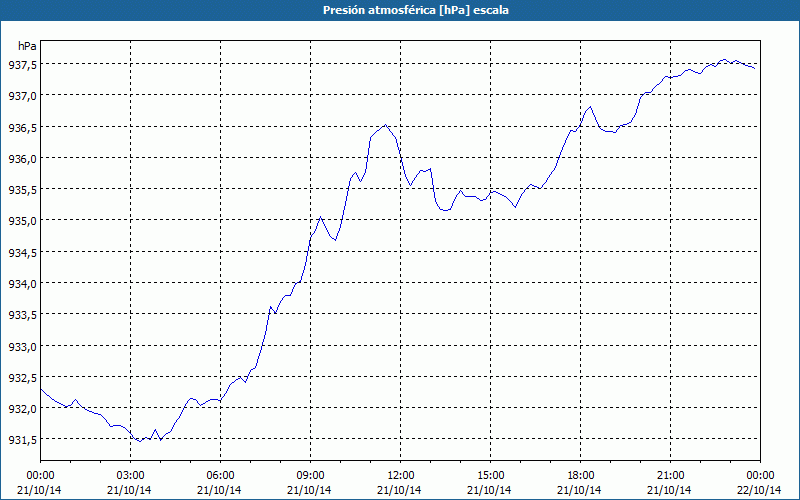Screen dimensions: 800x500
Task: Click the 18:00 time axis label
Action: [x=580, y=476]
